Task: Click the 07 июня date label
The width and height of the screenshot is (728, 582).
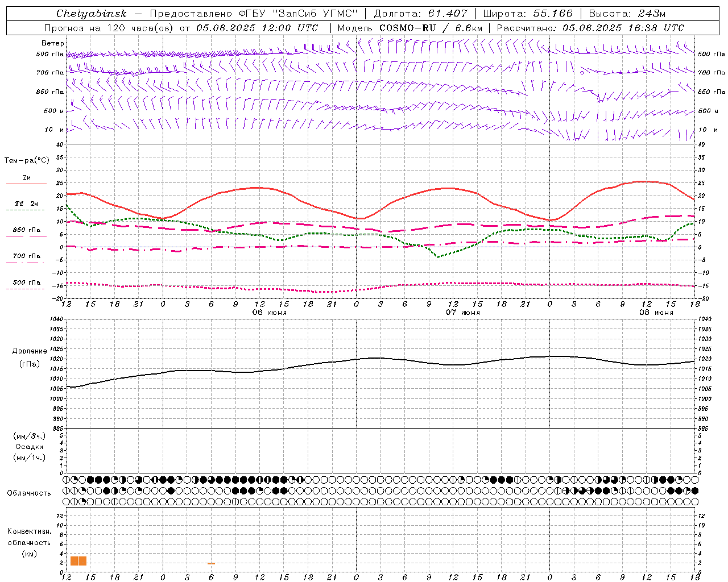Action: click(462, 313)
